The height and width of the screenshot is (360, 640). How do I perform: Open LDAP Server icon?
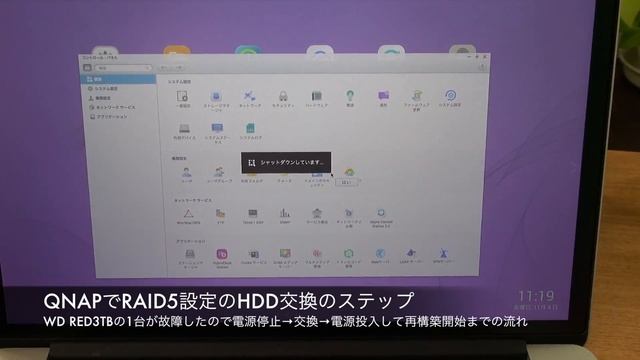click(411, 253)
